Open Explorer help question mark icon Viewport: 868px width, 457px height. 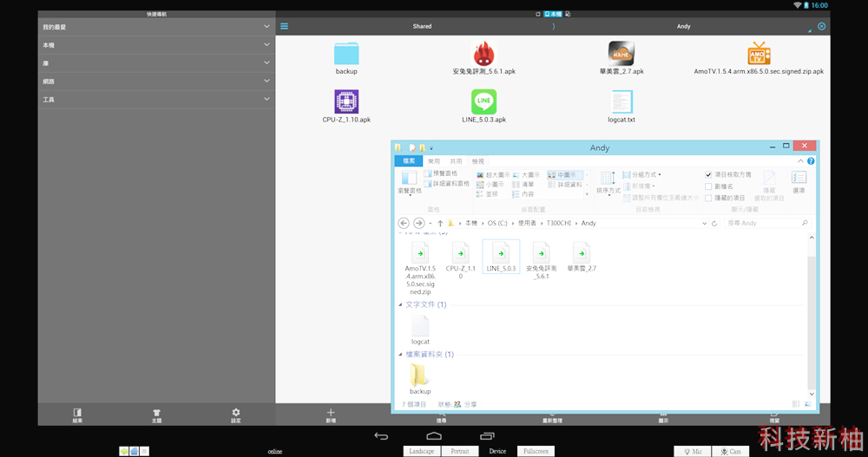click(x=811, y=161)
